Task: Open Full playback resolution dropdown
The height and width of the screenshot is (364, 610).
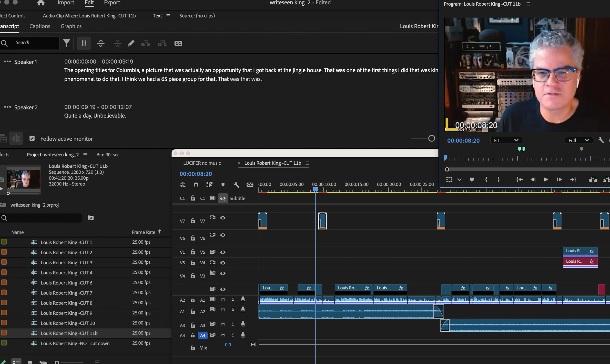Action: point(579,140)
